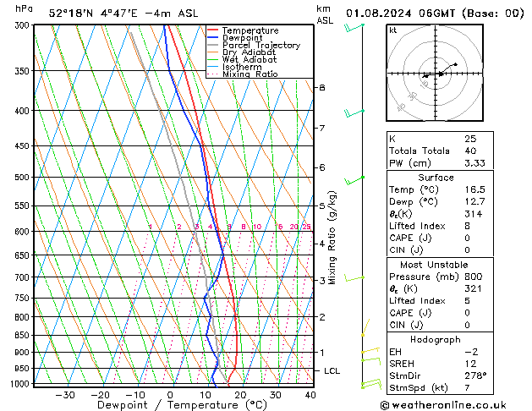Click the Most Unstable Lifted Index value 5
The height and width of the screenshot is (411, 532).
click(x=467, y=301)
